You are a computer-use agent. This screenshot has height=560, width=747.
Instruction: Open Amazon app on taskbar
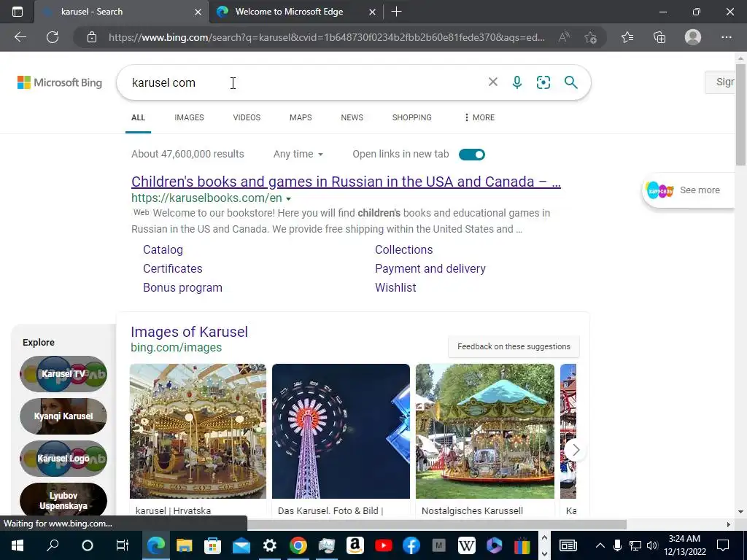(x=355, y=545)
